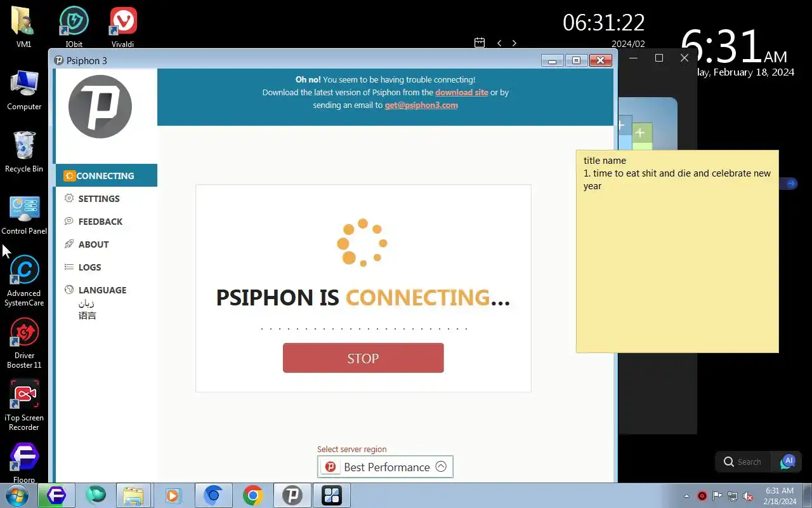Open the calendar icon in the clock widget
The height and width of the screenshot is (508, 812).
pos(480,43)
